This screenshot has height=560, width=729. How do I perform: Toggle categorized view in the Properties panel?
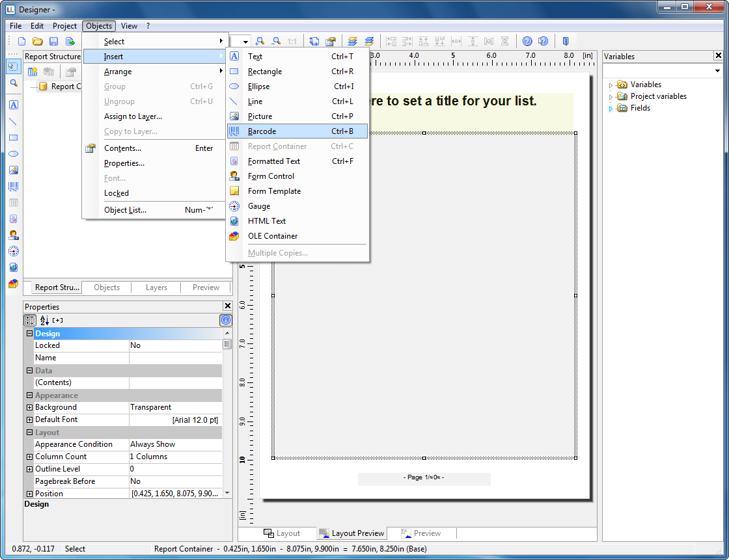coord(29,320)
